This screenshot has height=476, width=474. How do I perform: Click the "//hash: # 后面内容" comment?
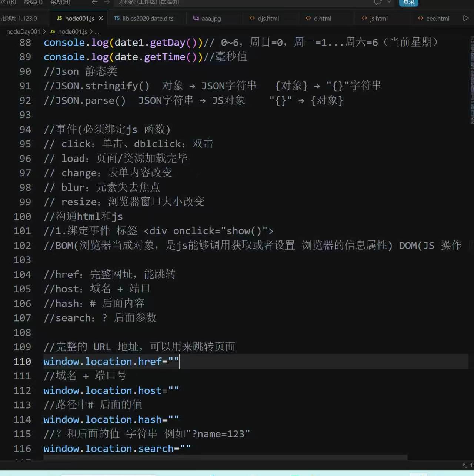click(94, 303)
